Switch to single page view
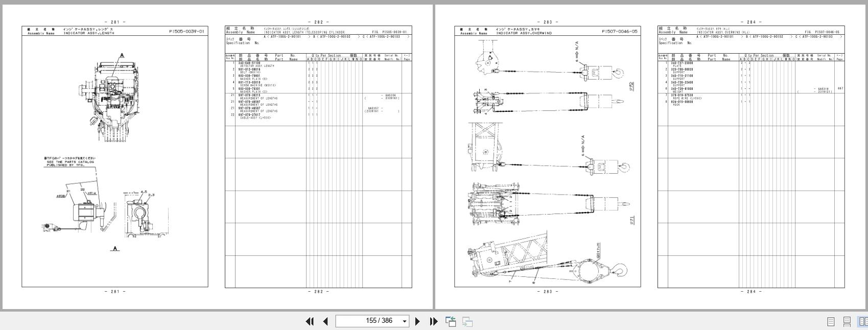 click(831, 321)
